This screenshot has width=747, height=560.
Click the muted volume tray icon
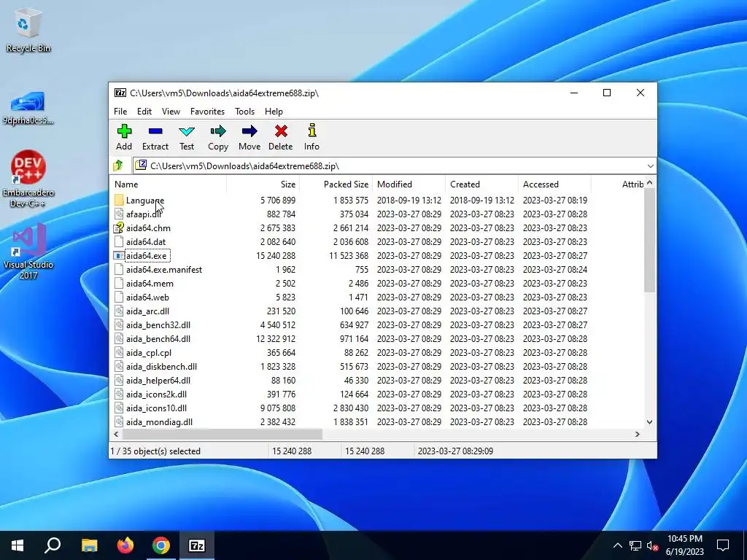coord(653,545)
